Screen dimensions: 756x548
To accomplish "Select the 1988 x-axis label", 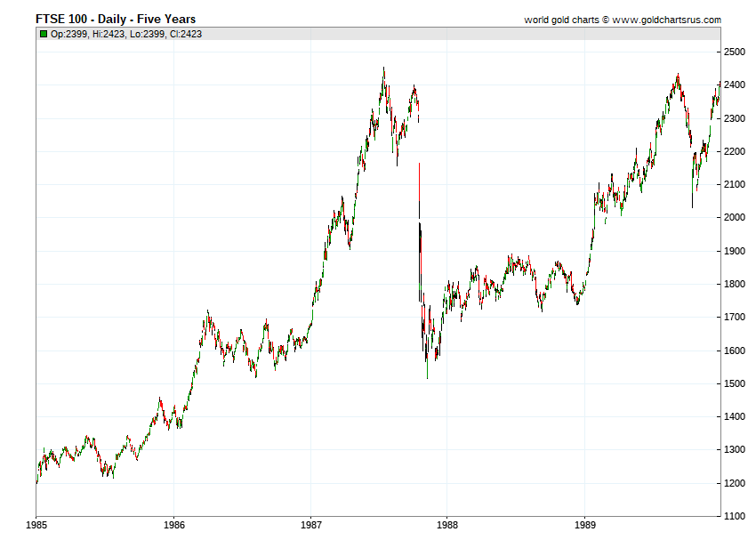I will pos(447,526).
